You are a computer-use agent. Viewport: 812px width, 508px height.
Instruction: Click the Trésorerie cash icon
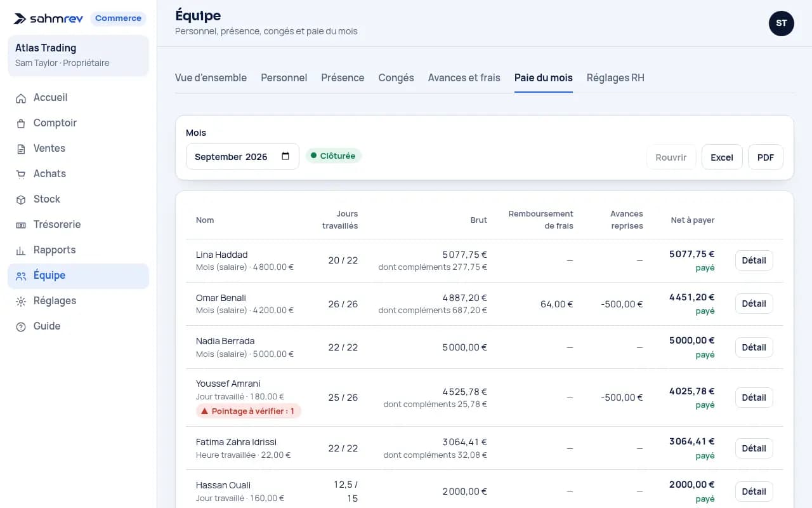(21, 225)
